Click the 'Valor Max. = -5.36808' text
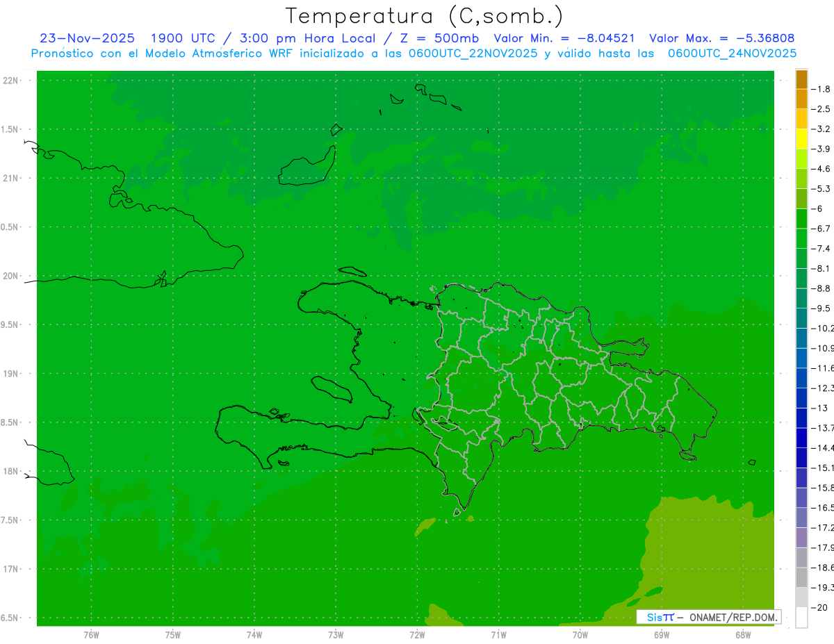The width and height of the screenshot is (834, 644). (721, 38)
